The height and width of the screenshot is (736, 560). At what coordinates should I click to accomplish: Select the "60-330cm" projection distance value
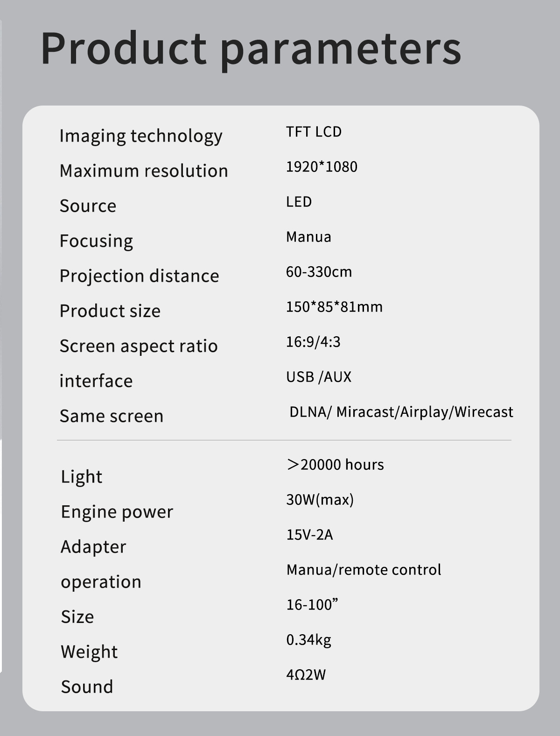point(319,272)
